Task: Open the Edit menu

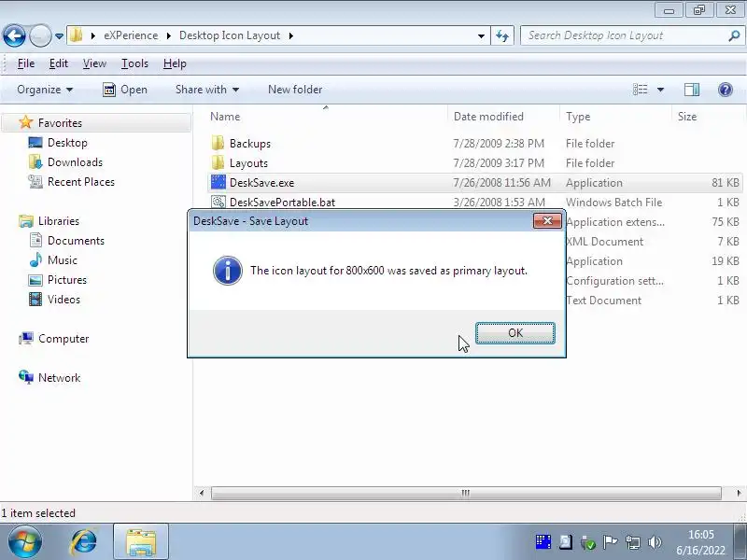Action: tap(59, 63)
